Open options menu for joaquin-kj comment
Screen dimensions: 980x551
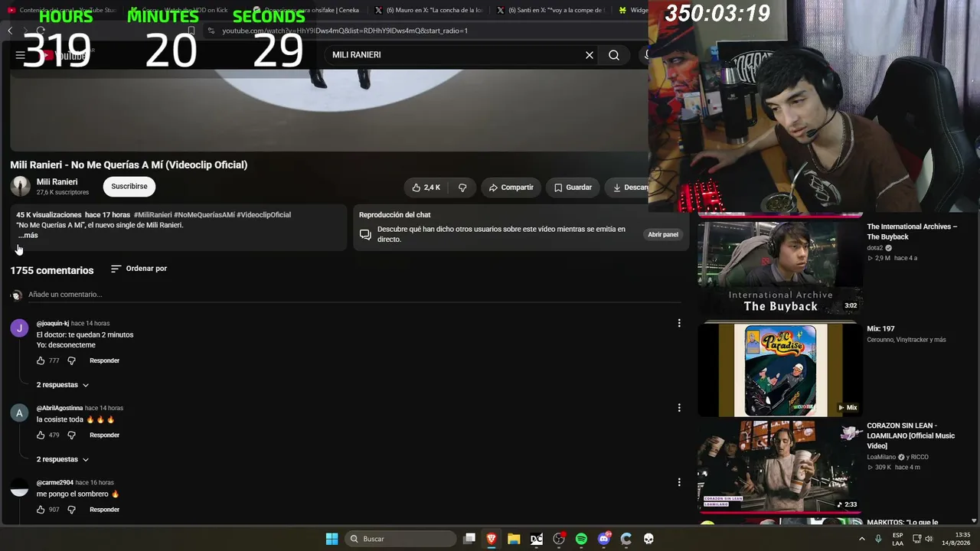(679, 323)
